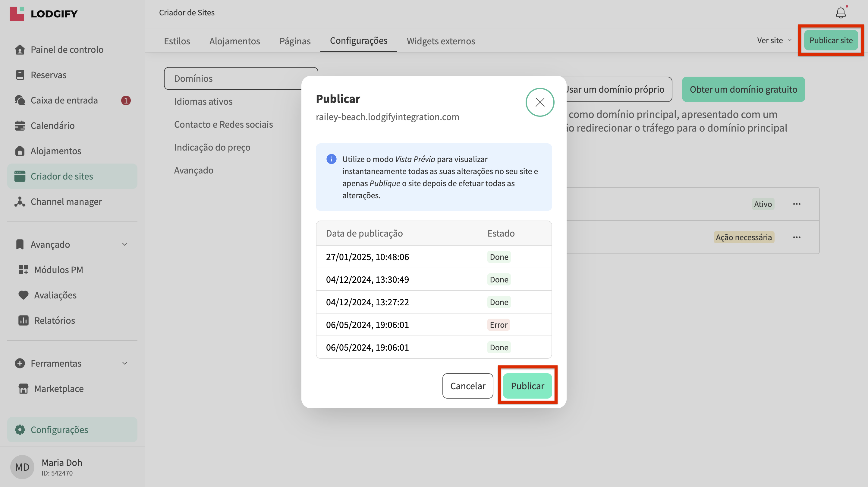Switch to the Widgets externos tab
The width and height of the screenshot is (868, 487).
coord(441,41)
